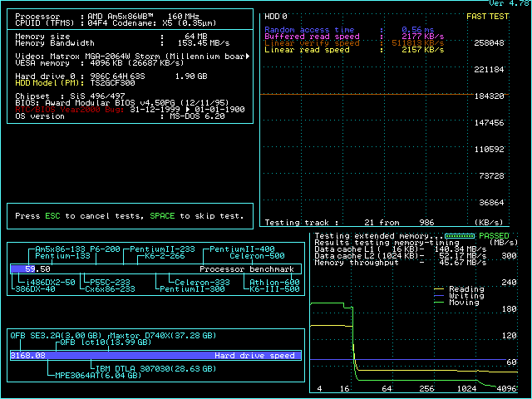Click the 'IBM DTLA 307030(28.63 GB)' marker
The width and height of the screenshot is (532, 399).
(155, 369)
